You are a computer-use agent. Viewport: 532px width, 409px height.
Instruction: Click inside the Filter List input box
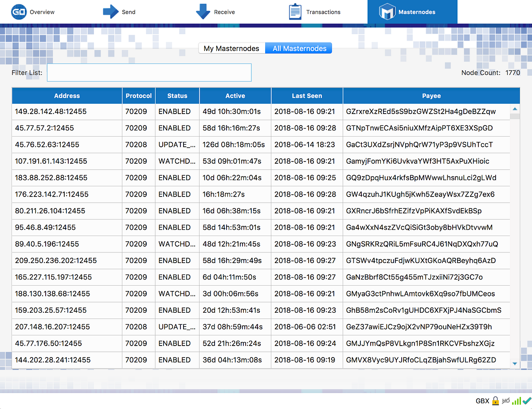tap(149, 72)
